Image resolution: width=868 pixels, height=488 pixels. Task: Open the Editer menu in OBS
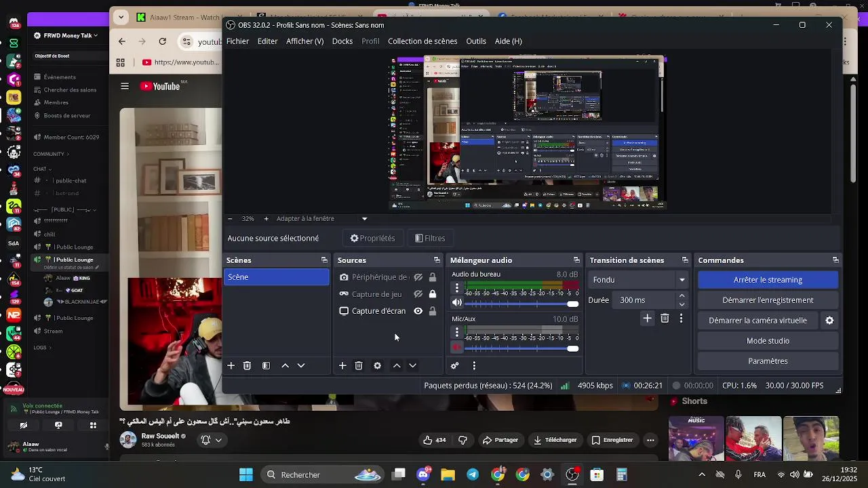pyautogui.click(x=267, y=41)
